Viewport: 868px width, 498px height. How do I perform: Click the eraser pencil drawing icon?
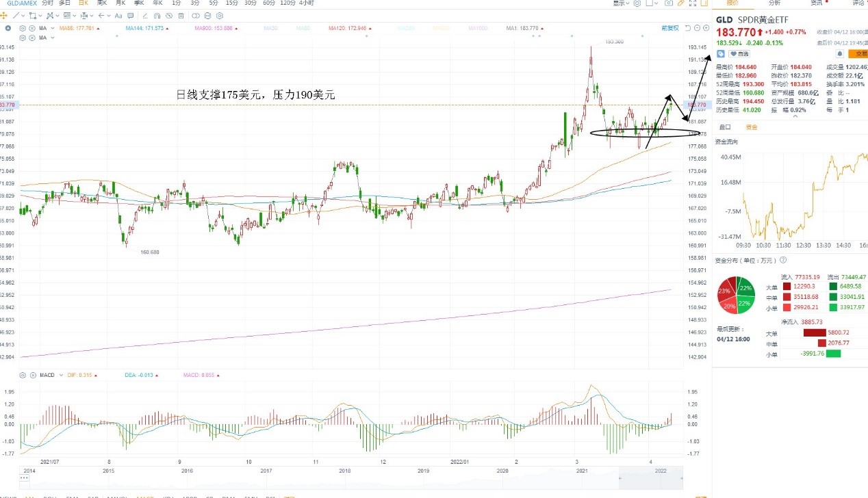coord(145,16)
